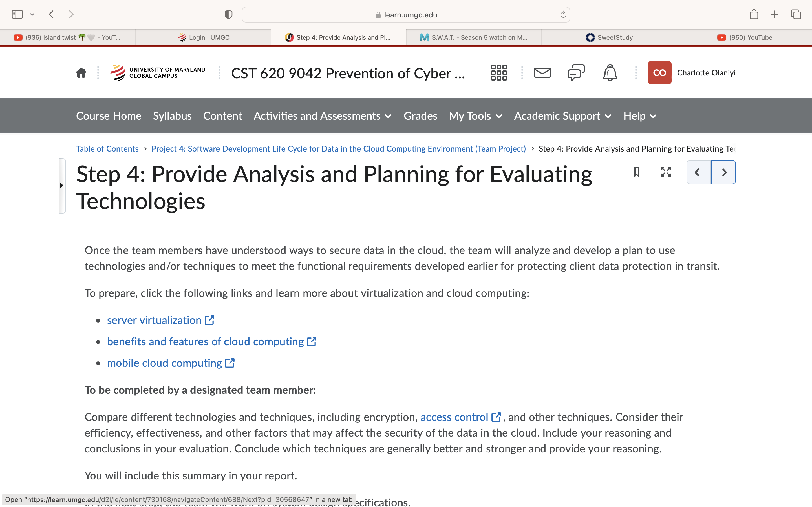
Task: Switch to the SweetStudy browser tab
Action: (609, 37)
